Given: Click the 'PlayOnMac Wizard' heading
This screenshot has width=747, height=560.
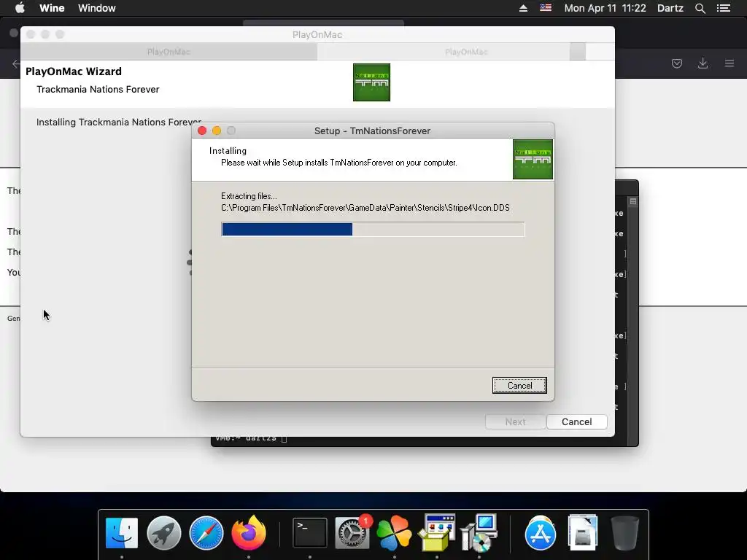Looking at the screenshot, I should tap(74, 71).
